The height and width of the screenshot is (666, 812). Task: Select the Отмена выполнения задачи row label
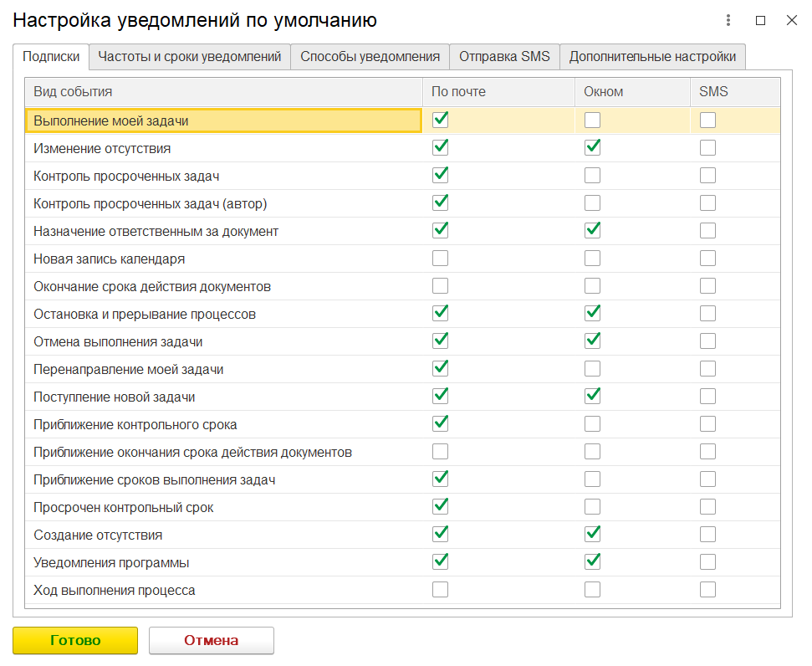pyautogui.click(x=118, y=341)
